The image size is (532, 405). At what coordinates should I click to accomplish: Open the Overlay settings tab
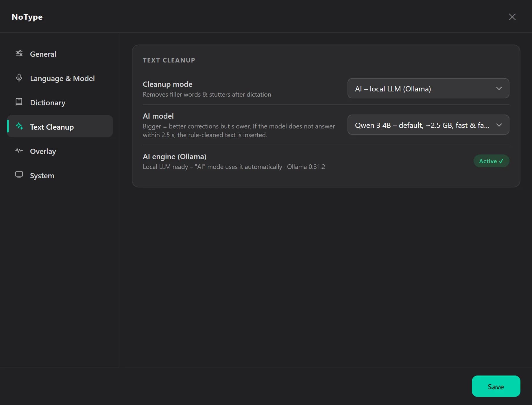pyautogui.click(x=60, y=151)
